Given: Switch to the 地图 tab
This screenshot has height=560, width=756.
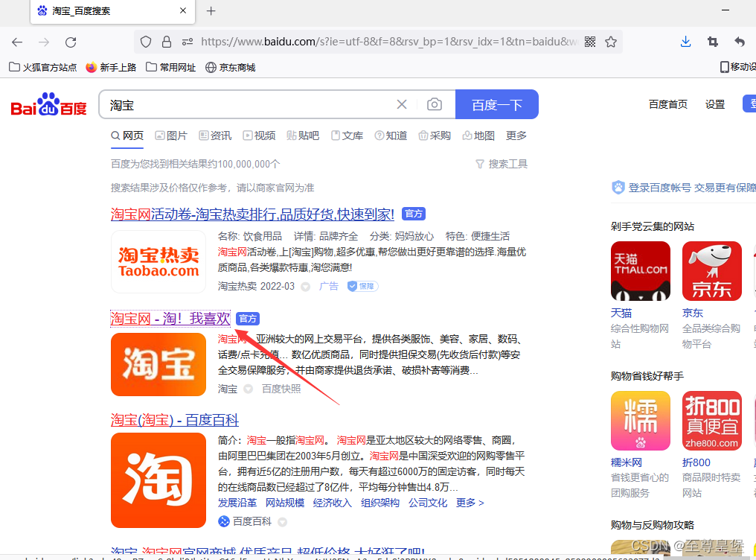Looking at the screenshot, I should [x=478, y=136].
